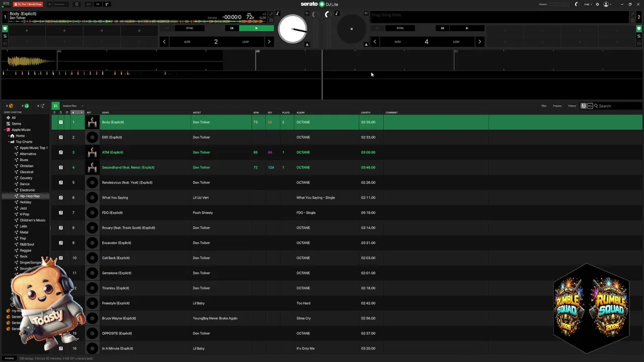This screenshot has height=362, width=644.
Task: Toggle key lock note icon deck 2
Action: click(337, 14)
